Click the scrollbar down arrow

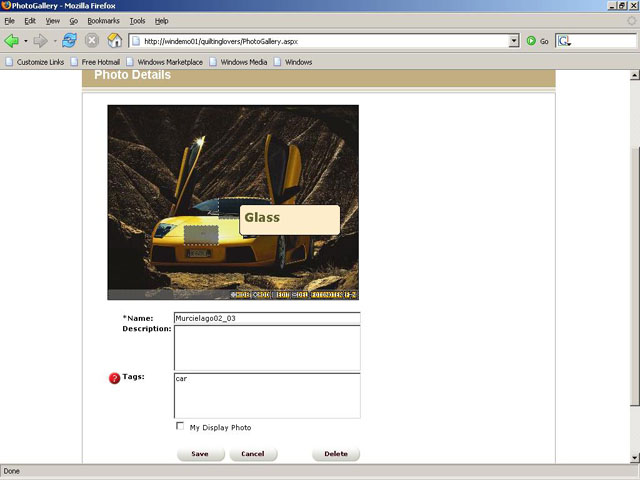[634, 458]
